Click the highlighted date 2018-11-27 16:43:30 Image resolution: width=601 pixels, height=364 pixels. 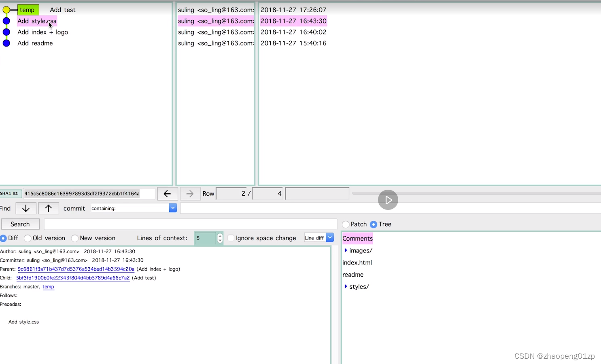click(x=293, y=21)
